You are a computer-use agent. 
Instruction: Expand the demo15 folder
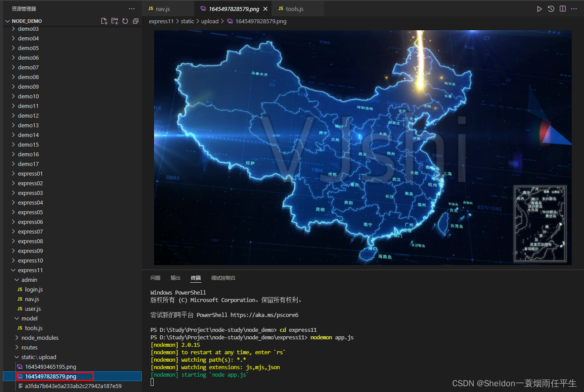pos(72,144)
